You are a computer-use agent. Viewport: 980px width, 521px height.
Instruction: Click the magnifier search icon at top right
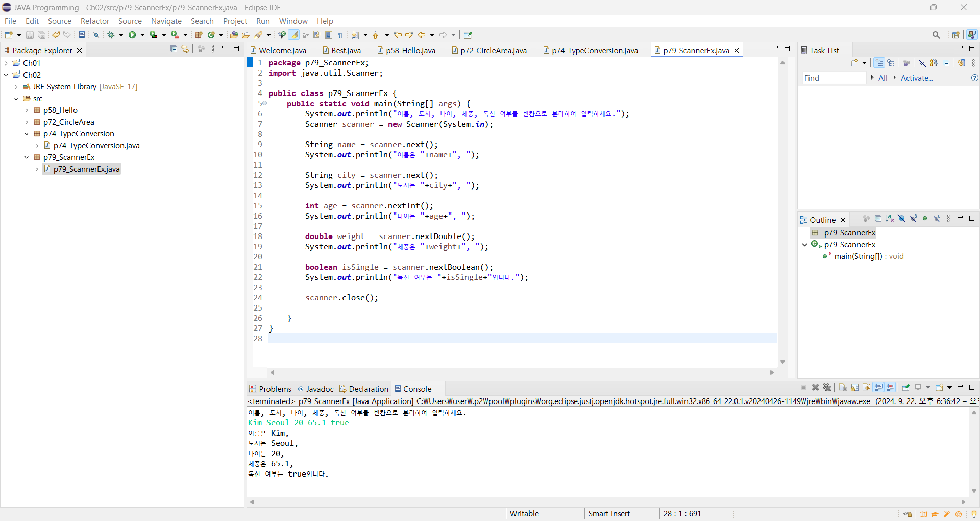click(x=936, y=35)
